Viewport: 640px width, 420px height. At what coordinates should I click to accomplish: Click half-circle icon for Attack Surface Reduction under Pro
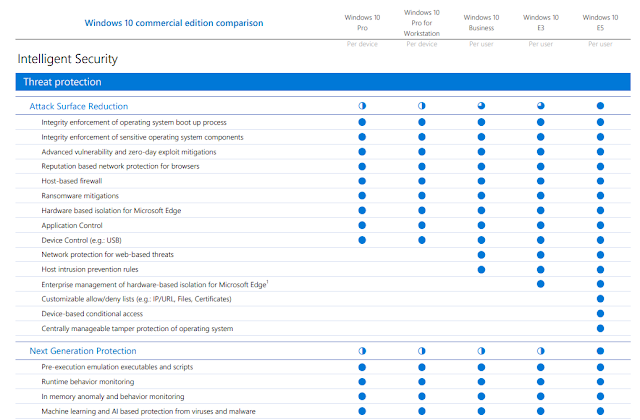point(362,106)
